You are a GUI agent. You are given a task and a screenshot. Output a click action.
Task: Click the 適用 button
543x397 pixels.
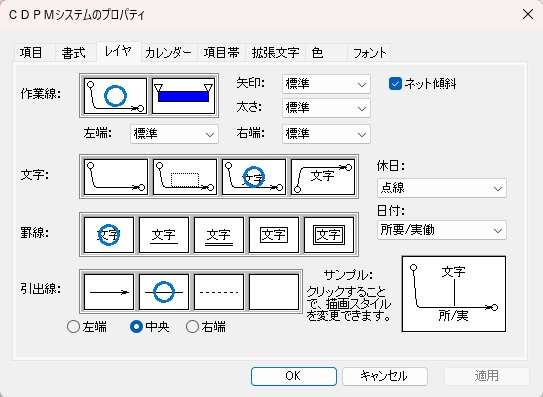(x=487, y=376)
